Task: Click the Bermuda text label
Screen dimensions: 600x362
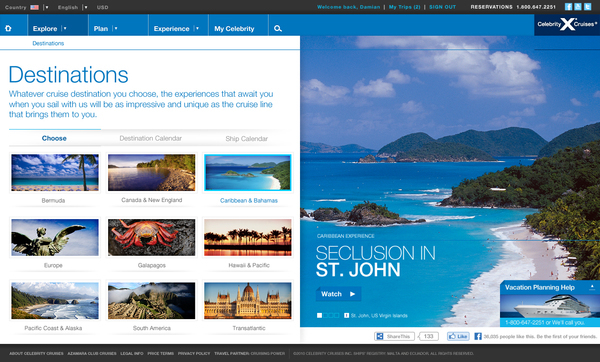Action: coord(53,201)
